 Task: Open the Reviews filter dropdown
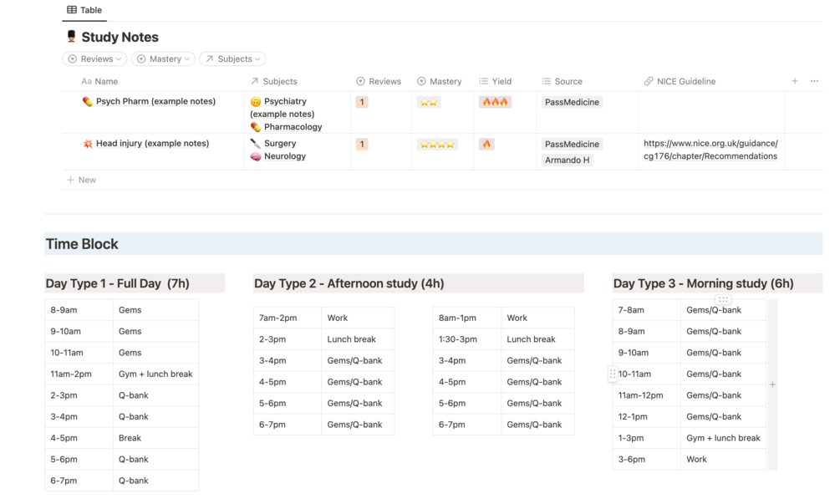click(x=94, y=59)
